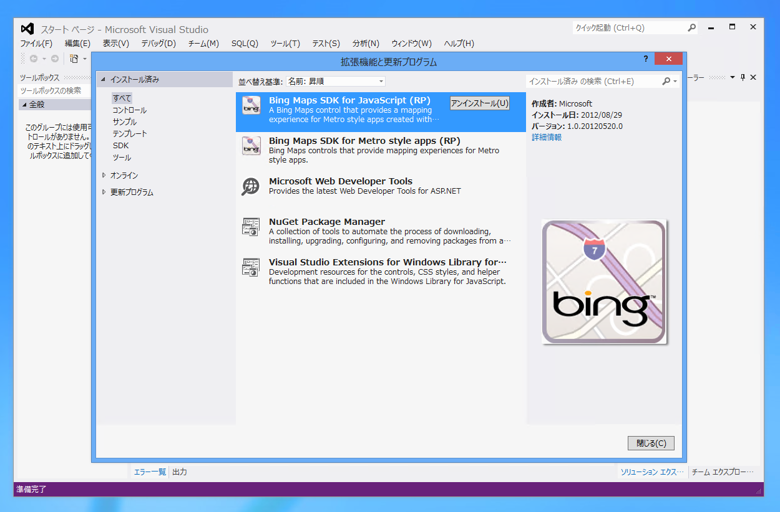Expand the 更新プログラム tree node
780x512 pixels.
(x=103, y=192)
